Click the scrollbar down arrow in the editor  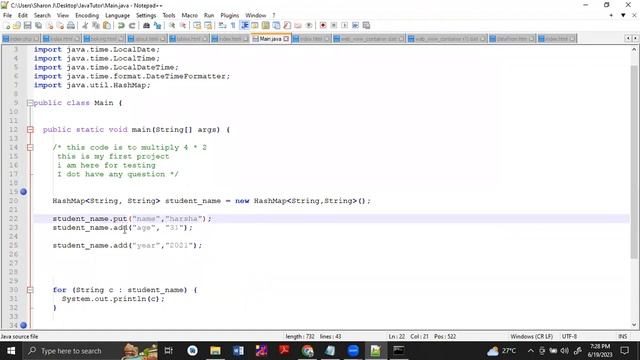(x=634, y=325)
